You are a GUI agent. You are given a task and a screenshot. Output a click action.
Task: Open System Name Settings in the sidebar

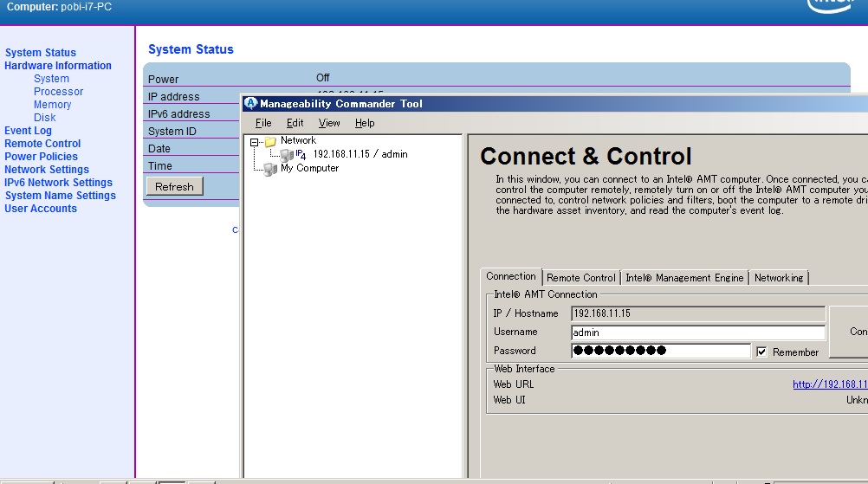pyautogui.click(x=61, y=196)
